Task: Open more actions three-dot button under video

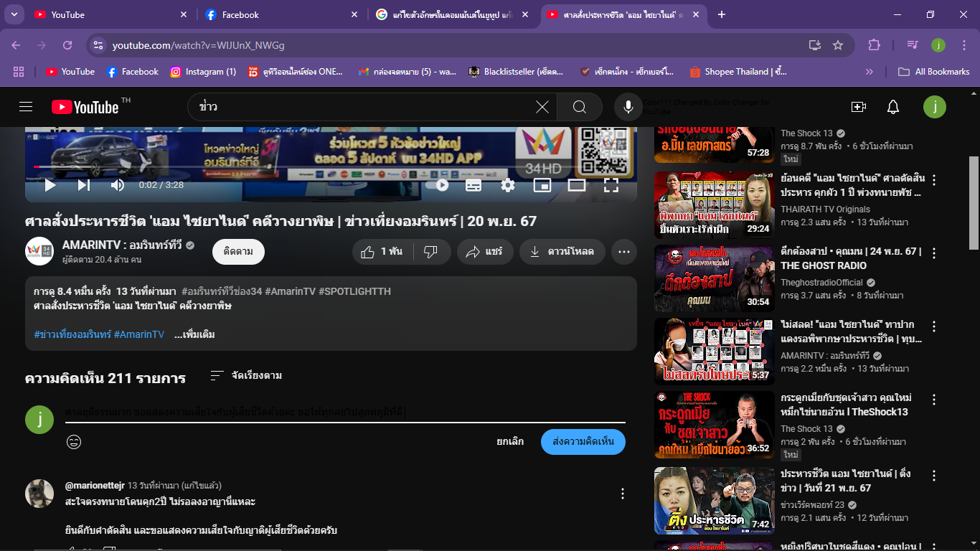Action: click(624, 252)
